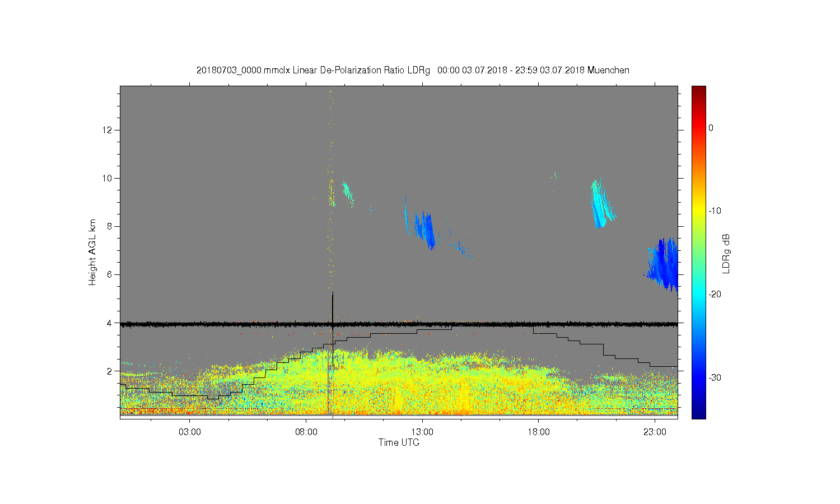The height and width of the screenshot is (504, 840).
Task: Click the 'Time UTC' x-axis label
Action: tap(399, 442)
